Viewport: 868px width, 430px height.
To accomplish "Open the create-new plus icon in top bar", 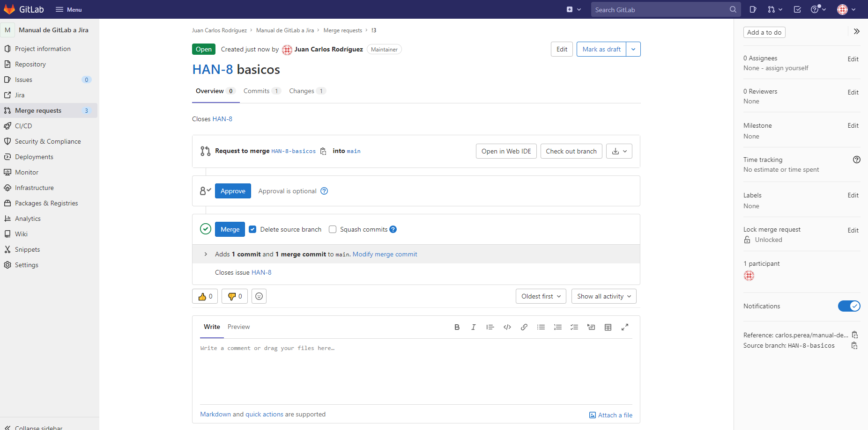I will pyautogui.click(x=573, y=9).
